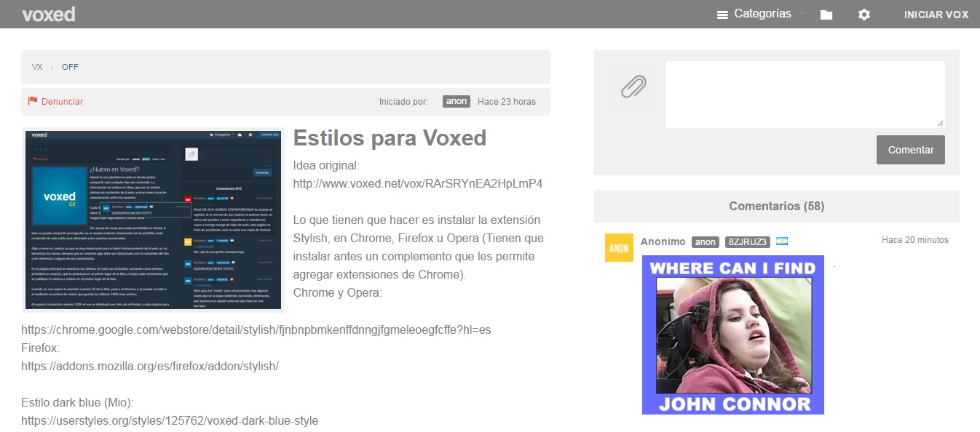Viewport: 980px width, 432px height.
Task: Open the settings gear icon
Action: click(x=864, y=14)
